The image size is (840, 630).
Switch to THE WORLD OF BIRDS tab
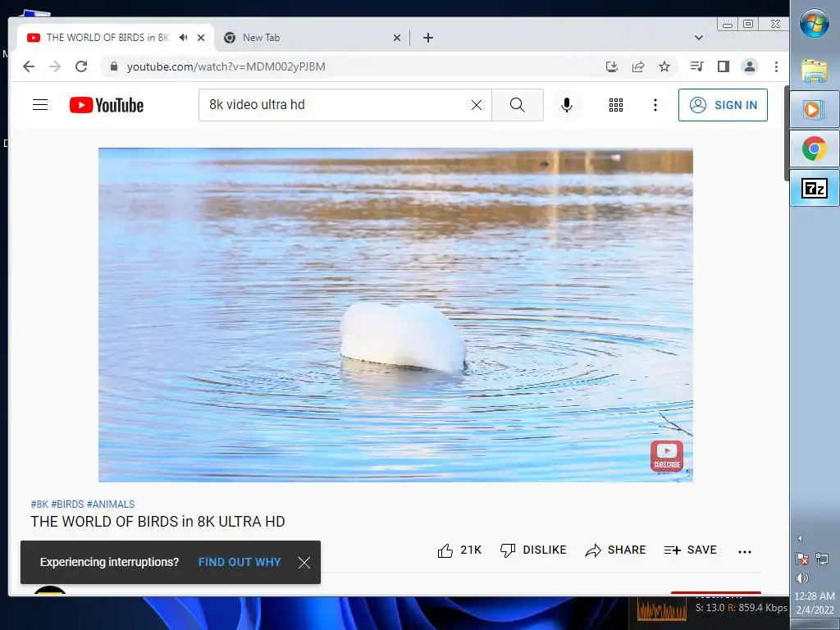pos(107,38)
